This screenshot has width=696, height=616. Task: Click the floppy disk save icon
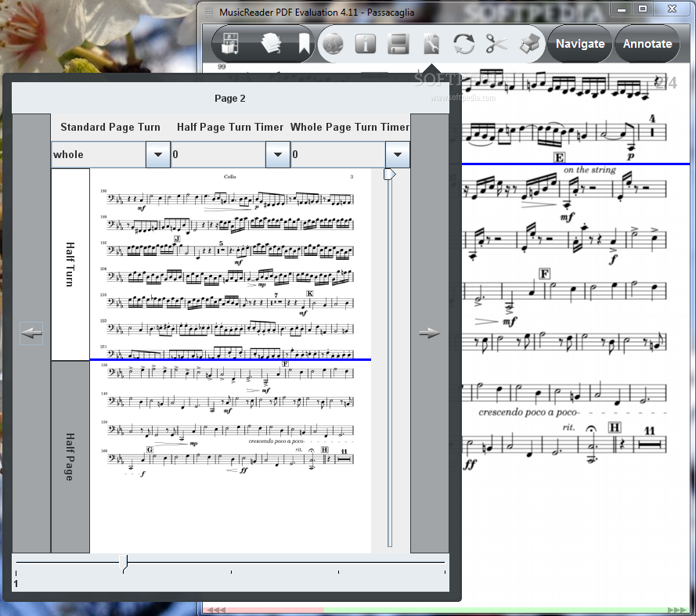[398, 44]
